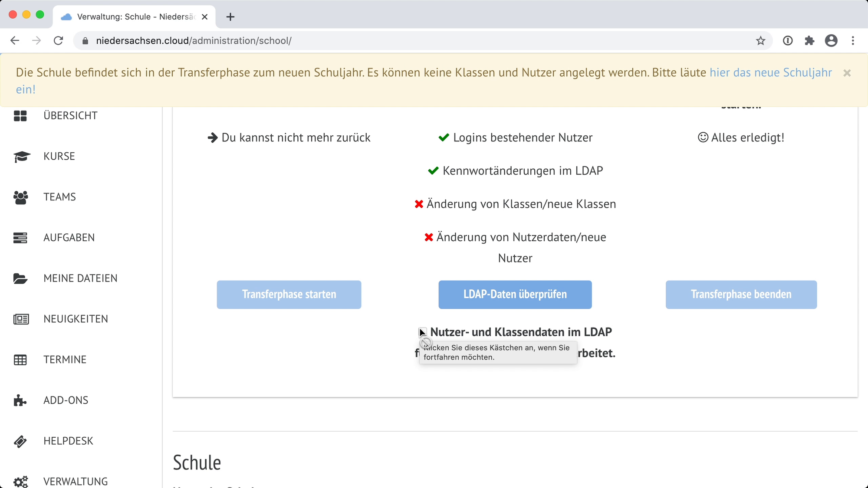Screen dimensions: 868x488
Task: Click the Transferphase beenden button
Action: 741,295
